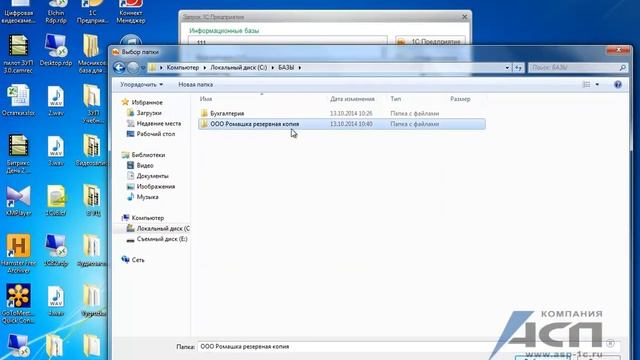
Task: Select Локальный диск (C:) in the breadcrumb
Action: [x=238, y=68]
